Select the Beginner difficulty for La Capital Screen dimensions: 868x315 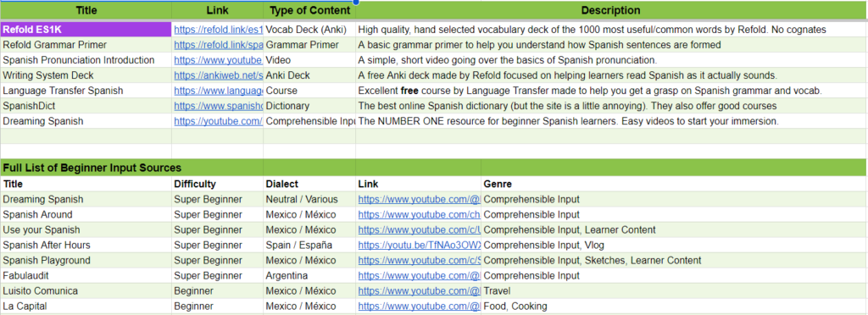click(x=218, y=306)
